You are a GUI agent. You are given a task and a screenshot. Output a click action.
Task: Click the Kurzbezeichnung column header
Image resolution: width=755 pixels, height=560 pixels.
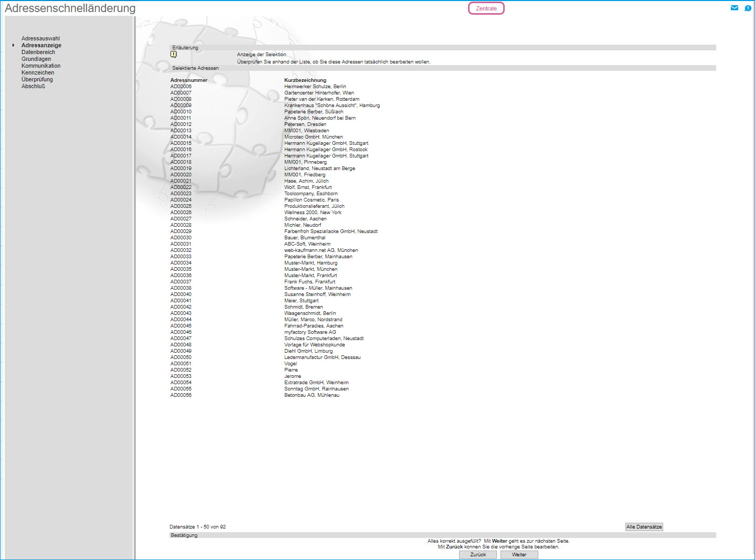(305, 80)
